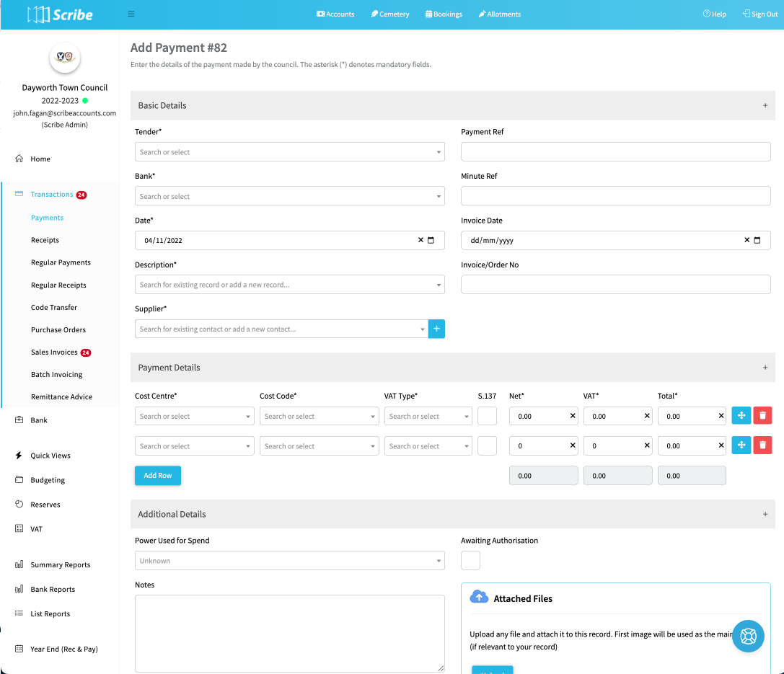Check the Awaiting Authorisation box
This screenshot has width=784, height=674.
pyautogui.click(x=470, y=560)
